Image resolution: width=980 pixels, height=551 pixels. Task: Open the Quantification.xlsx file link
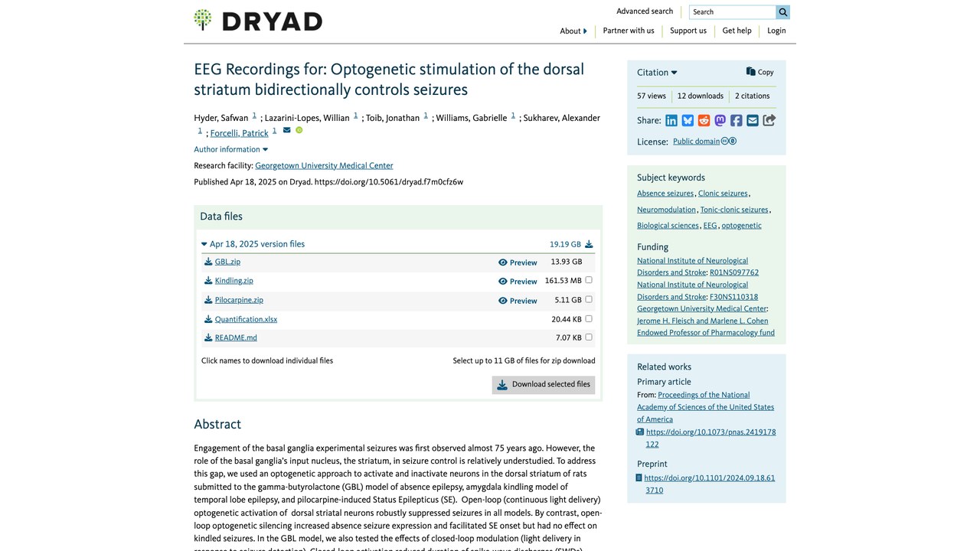click(246, 319)
